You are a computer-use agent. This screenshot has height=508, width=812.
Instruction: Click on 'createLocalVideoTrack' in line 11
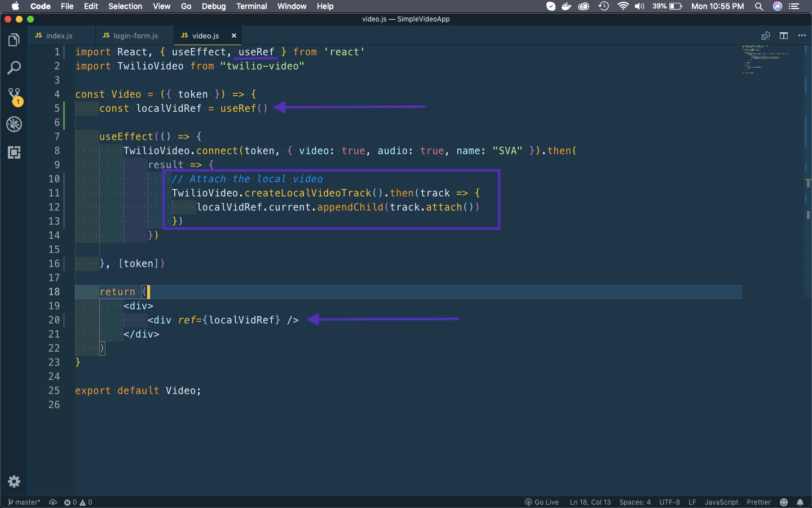[308, 193]
